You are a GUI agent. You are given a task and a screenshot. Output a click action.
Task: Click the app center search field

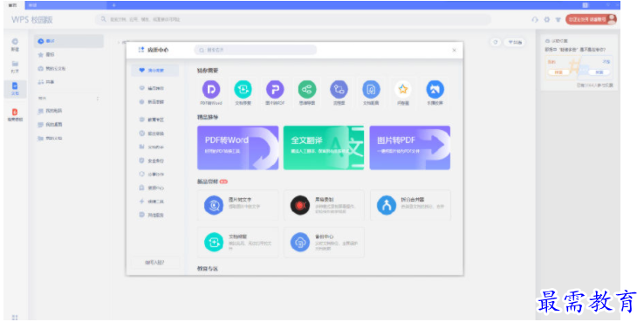(255, 50)
